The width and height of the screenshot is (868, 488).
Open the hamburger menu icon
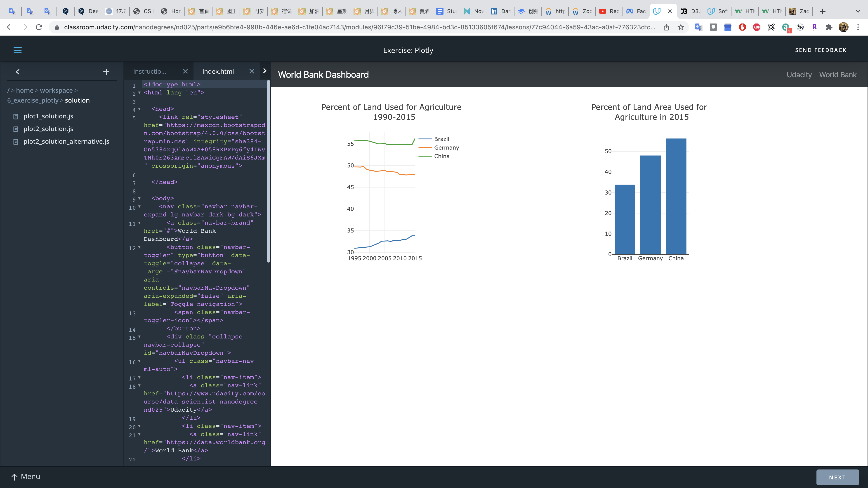[18, 50]
